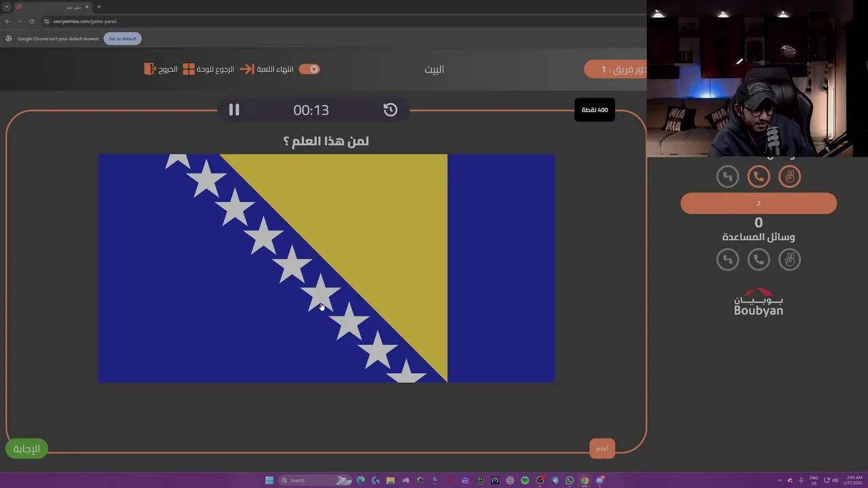Open the Windows Start menu
Viewport: 868px width, 488px height.
click(269, 481)
